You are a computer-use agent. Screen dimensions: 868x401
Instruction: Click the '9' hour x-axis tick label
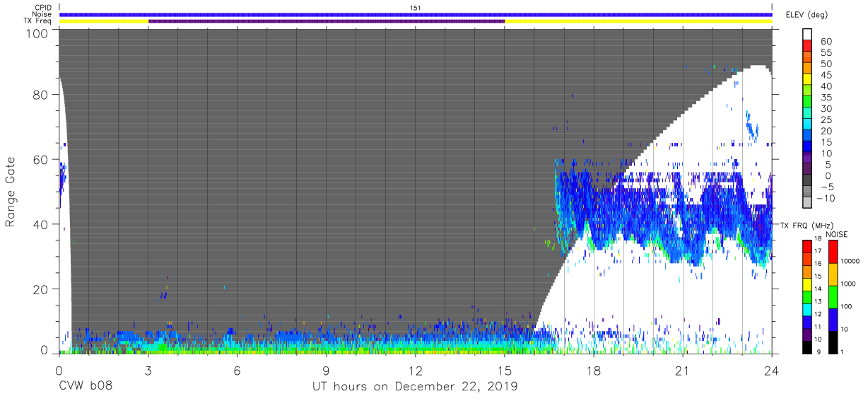point(327,371)
